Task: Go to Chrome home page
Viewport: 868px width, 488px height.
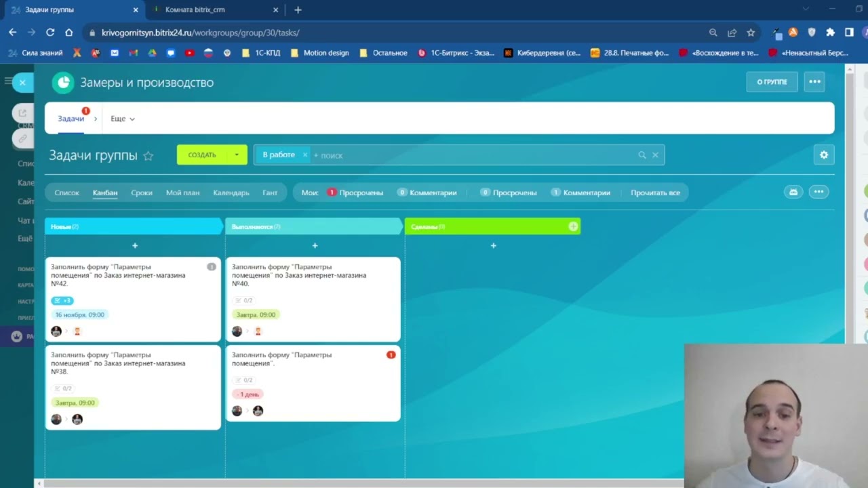Action: 68,32
